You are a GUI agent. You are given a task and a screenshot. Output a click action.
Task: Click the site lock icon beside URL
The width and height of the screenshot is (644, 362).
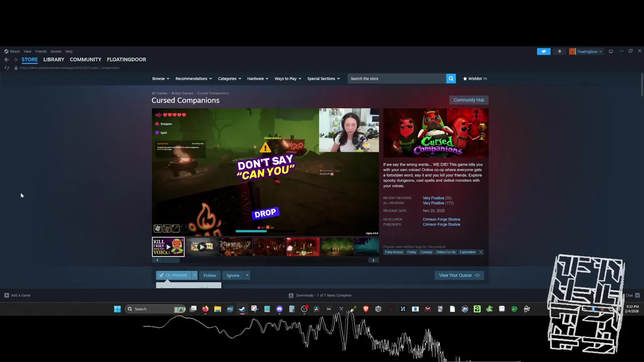16,68
